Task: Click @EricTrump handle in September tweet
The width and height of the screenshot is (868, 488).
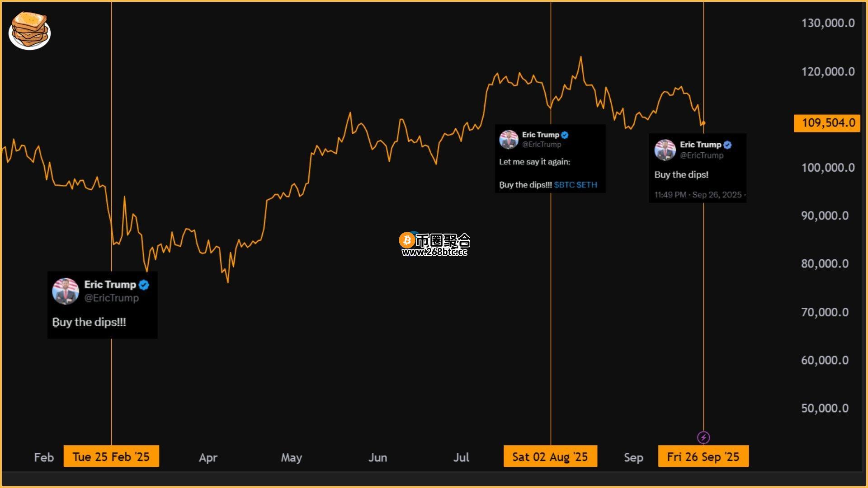Action: click(702, 155)
